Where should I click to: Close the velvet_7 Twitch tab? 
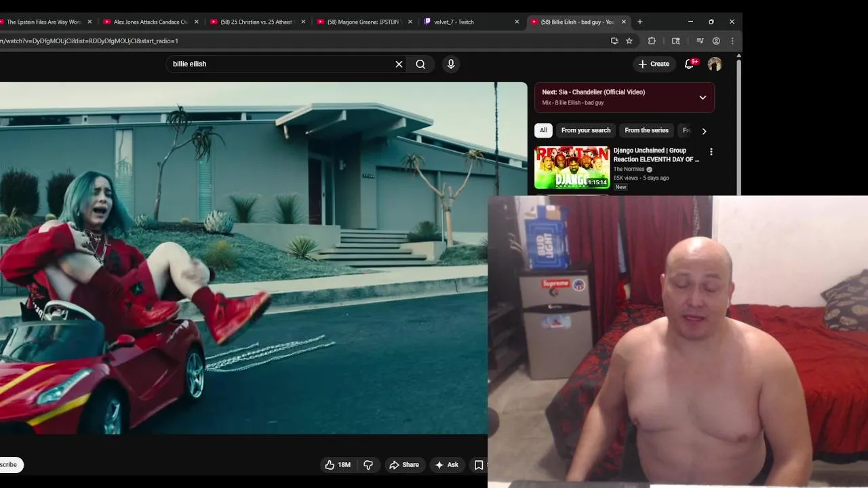coord(517,22)
